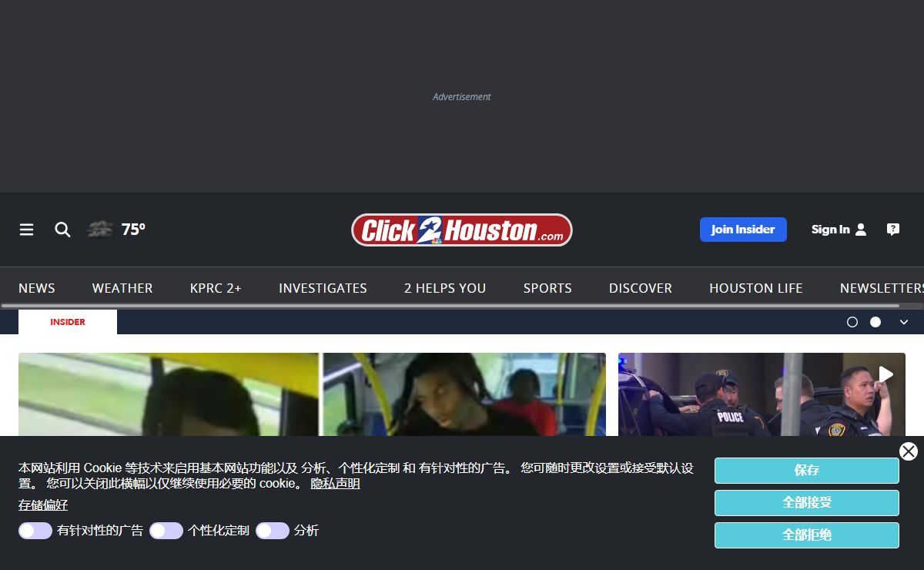
Task: Toggle the 个性化定制 switch
Action: 166,531
